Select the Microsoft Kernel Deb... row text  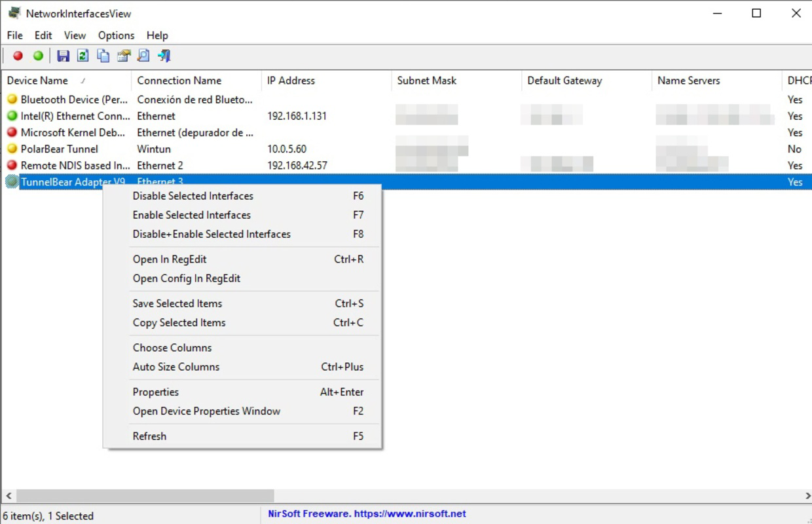73,132
